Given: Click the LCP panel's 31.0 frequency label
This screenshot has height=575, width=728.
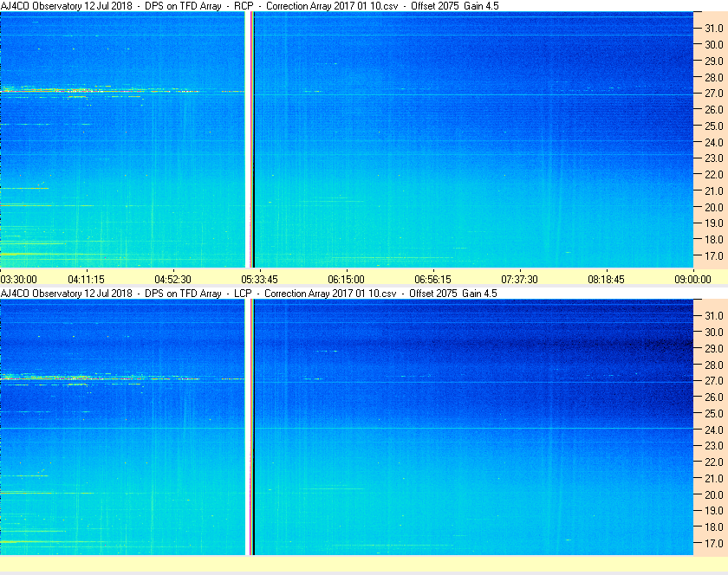Looking at the screenshot, I should pyautogui.click(x=714, y=315).
